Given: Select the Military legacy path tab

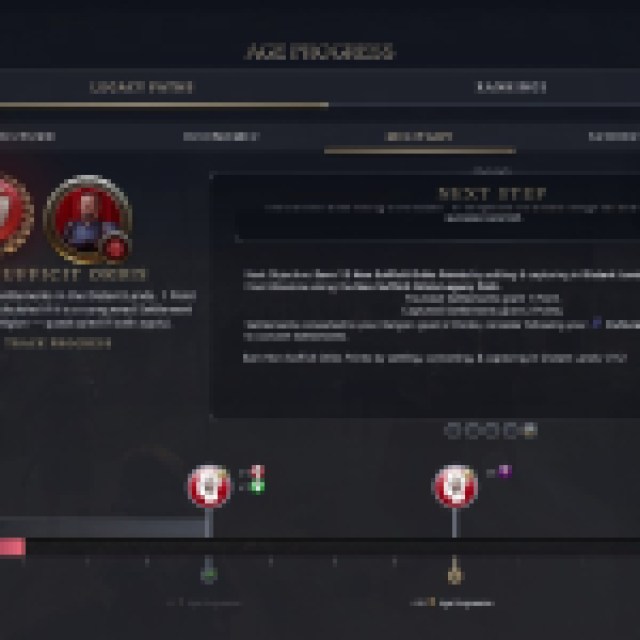Looking at the screenshot, I should click(x=419, y=136).
